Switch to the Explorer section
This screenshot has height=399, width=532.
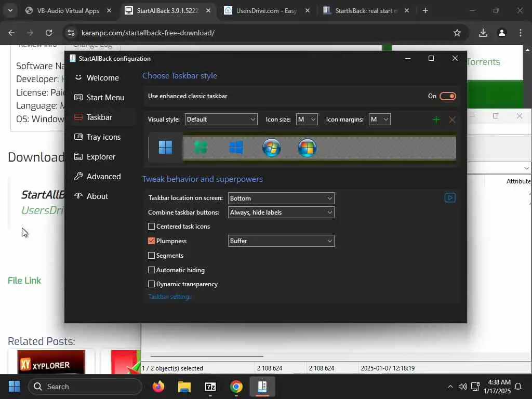point(102,157)
